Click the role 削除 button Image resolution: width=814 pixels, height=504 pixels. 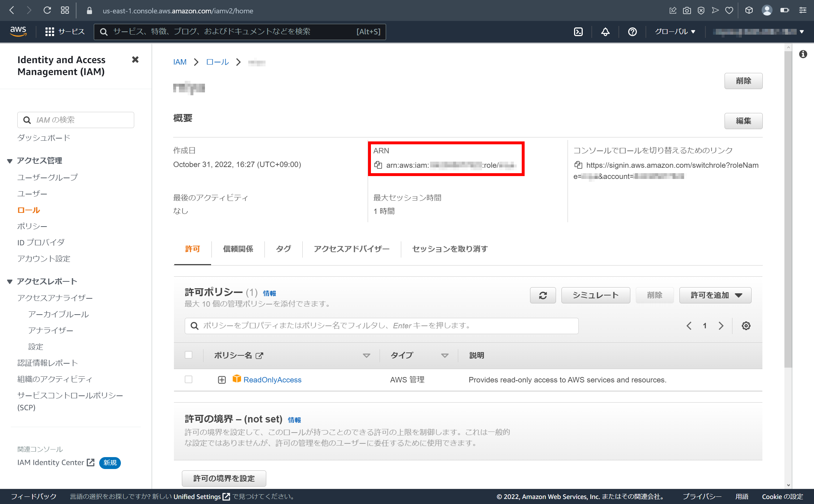click(x=743, y=81)
